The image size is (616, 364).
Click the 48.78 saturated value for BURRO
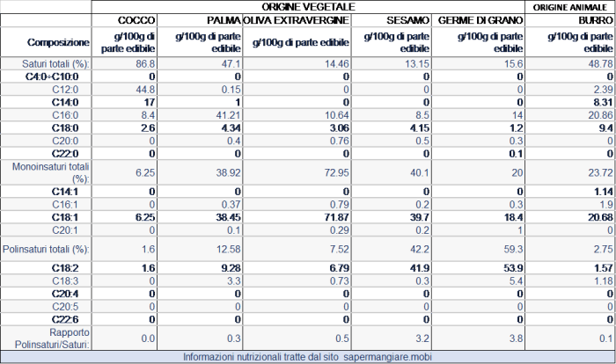[x=597, y=64]
